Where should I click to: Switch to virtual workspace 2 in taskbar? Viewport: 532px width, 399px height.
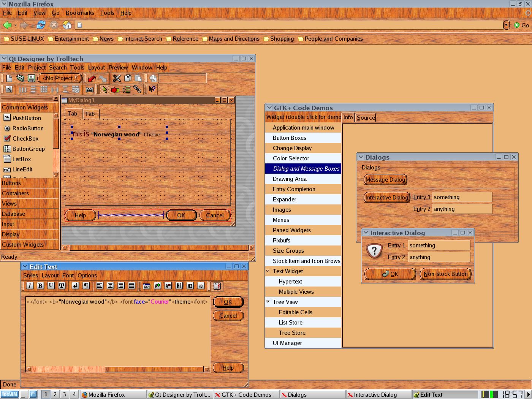click(55, 394)
